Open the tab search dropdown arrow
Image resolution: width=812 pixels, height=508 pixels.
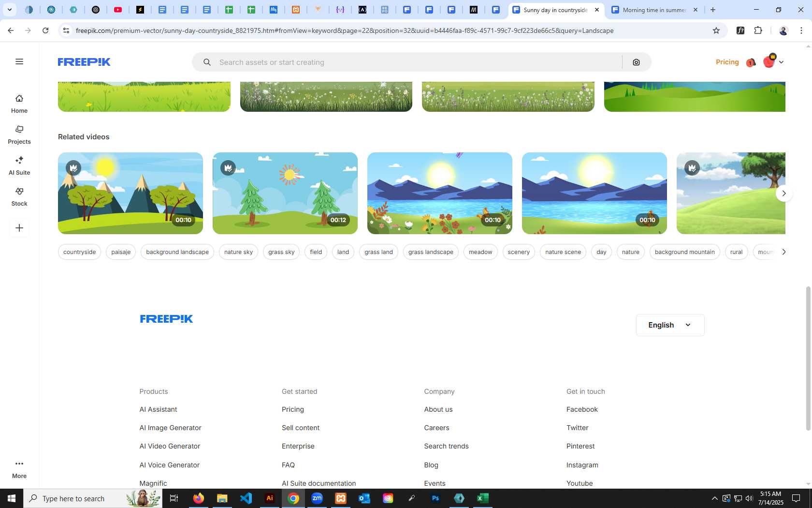click(9, 10)
